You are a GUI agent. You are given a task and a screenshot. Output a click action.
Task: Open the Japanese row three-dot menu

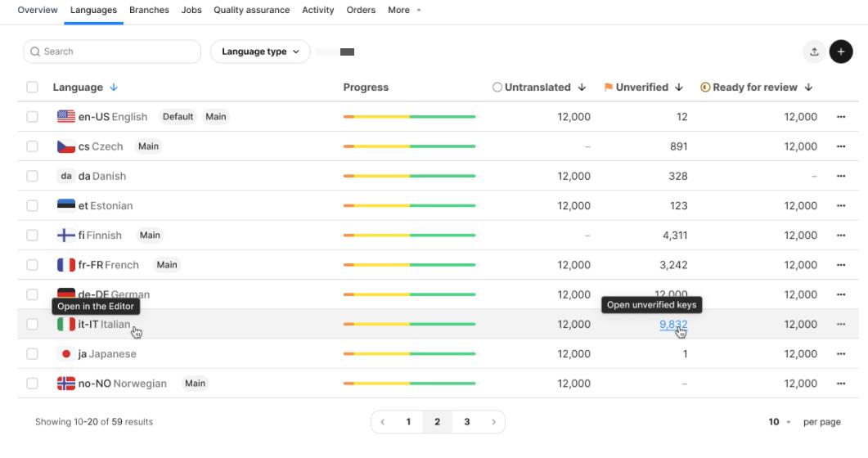841,354
